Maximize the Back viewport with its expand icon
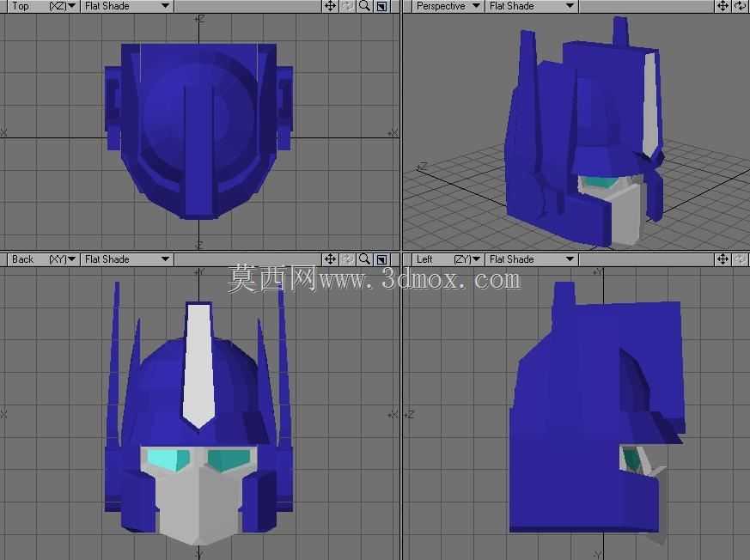This screenshot has width=750, height=560. pyautogui.click(x=381, y=259)
